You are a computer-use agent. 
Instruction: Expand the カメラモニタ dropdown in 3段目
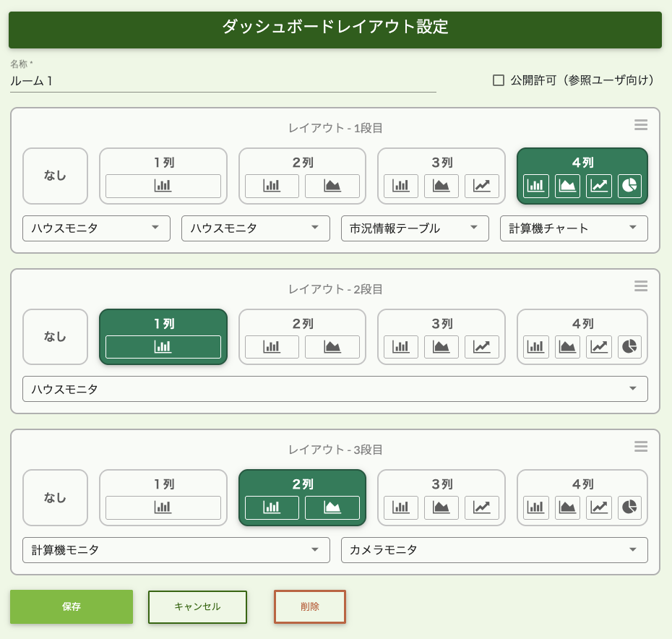point(494,550)
